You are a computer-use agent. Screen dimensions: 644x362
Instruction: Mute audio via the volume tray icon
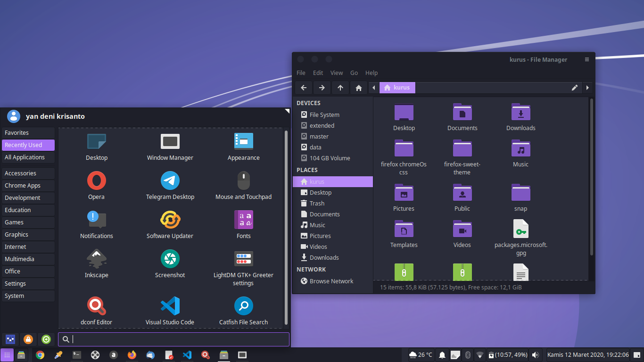click(536, 355)
